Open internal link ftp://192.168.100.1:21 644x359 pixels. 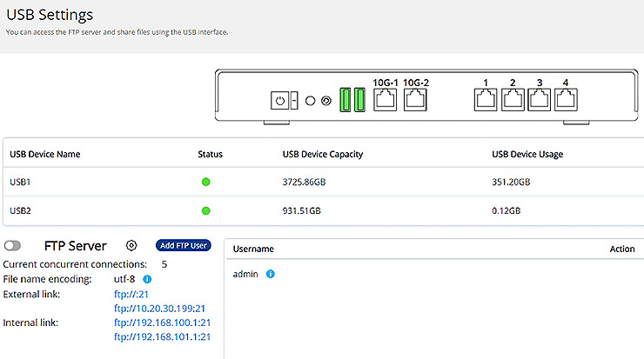162,322
